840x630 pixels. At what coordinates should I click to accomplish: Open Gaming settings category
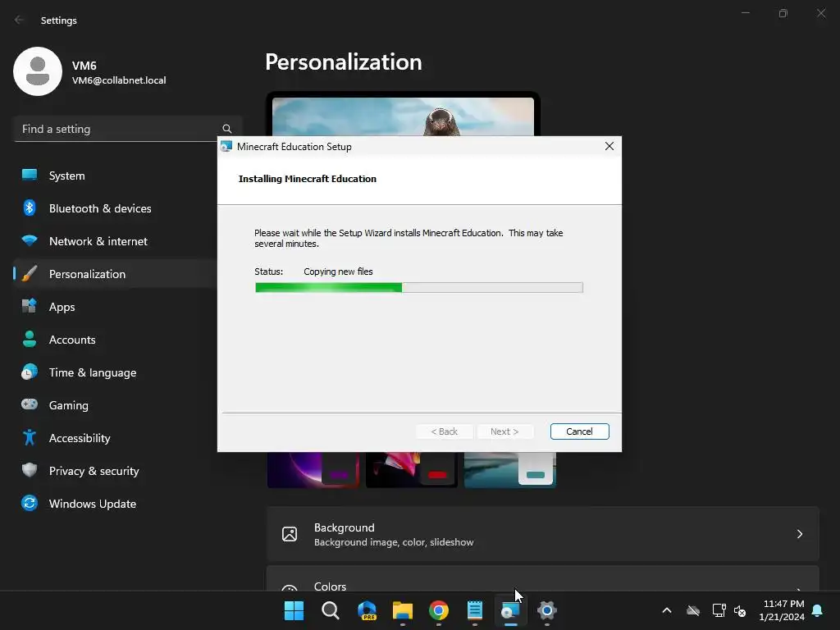[x=115, y=405]
